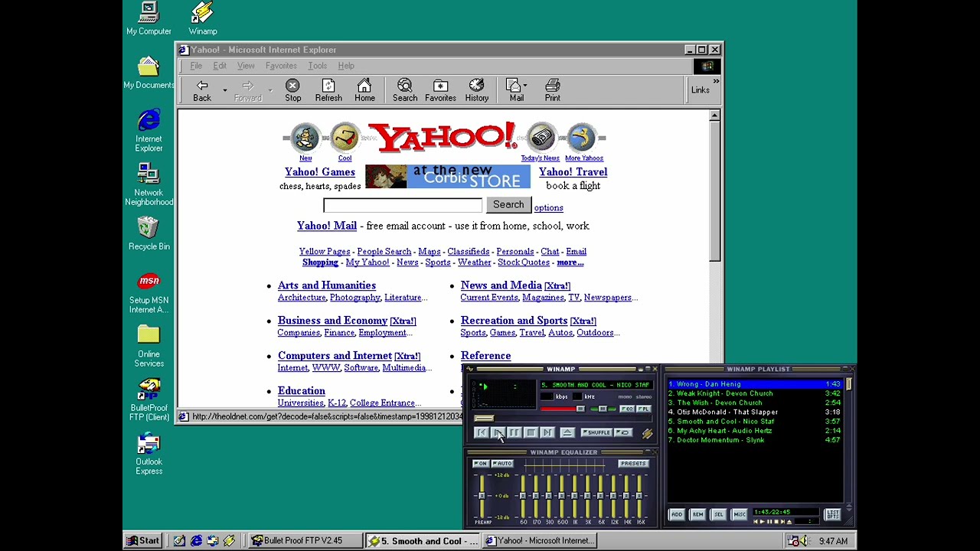Screen dimensions: 980x551
Task: Open the playlist MISC menu
Action: click(739, 514)
